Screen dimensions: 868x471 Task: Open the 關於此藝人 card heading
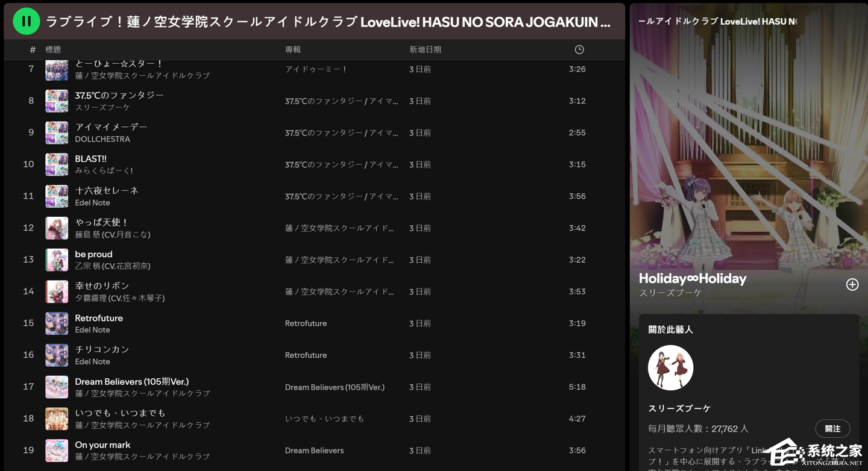click(x=670, y=330)
